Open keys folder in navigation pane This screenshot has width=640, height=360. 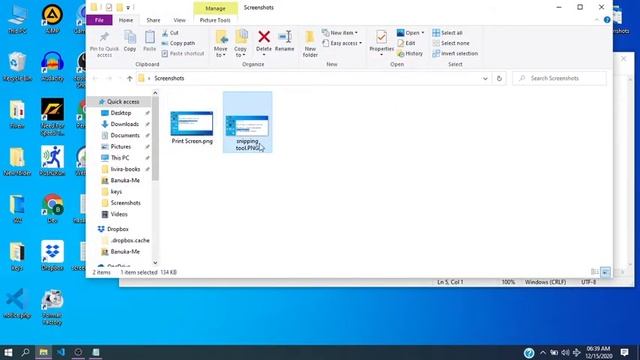(x=116, y=191)
